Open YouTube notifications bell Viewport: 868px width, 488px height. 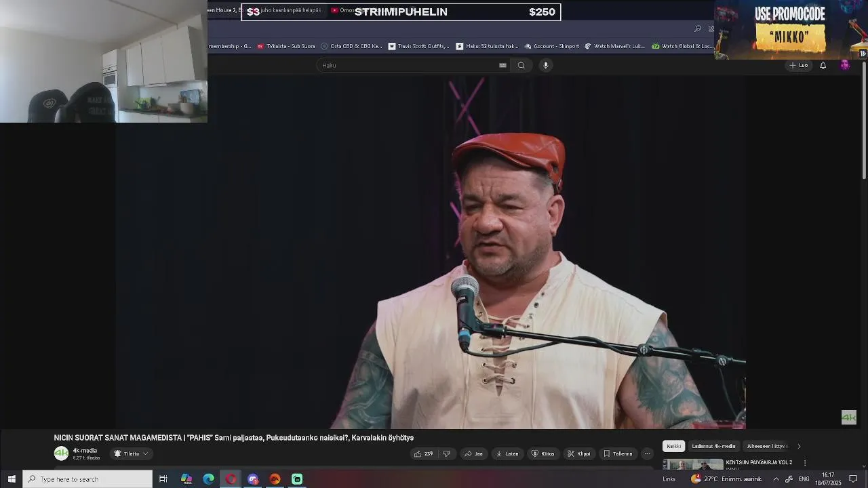tap(823, 65)
